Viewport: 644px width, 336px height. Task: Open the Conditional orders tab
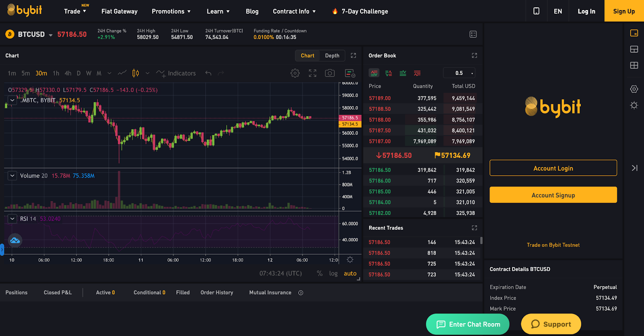coord(149,292)
